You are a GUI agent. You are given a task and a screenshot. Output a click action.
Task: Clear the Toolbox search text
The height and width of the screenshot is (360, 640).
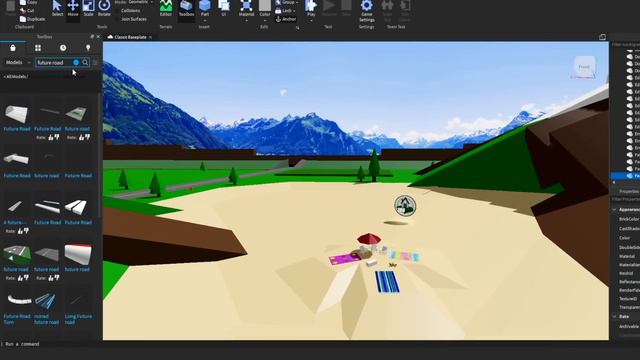76,62
